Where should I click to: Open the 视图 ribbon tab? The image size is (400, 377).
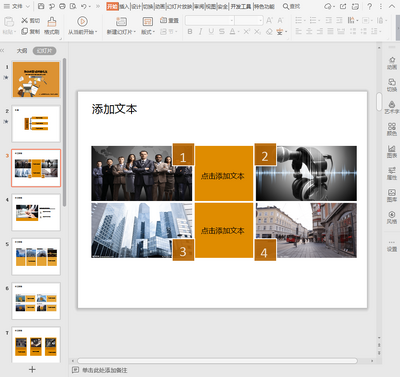coord(211,6)
